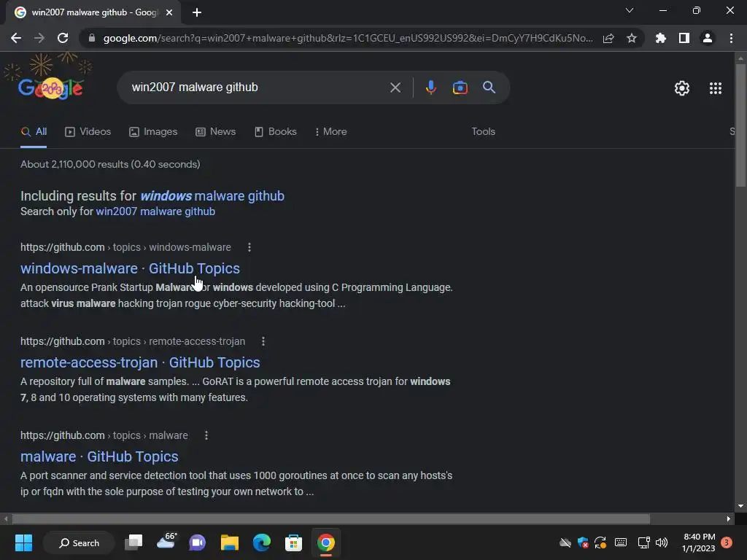
Task: Start voice search with microphone
Action: 430,87
